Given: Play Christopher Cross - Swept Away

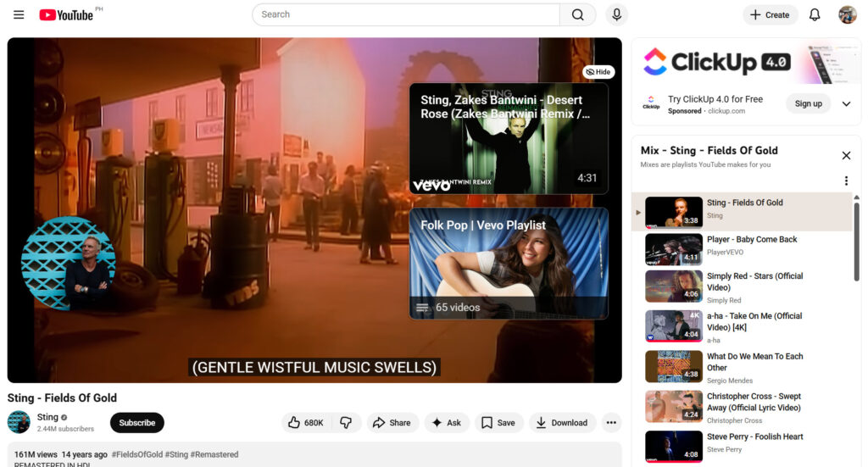Looking at the screenshot, I should click(x=742, y=407).
